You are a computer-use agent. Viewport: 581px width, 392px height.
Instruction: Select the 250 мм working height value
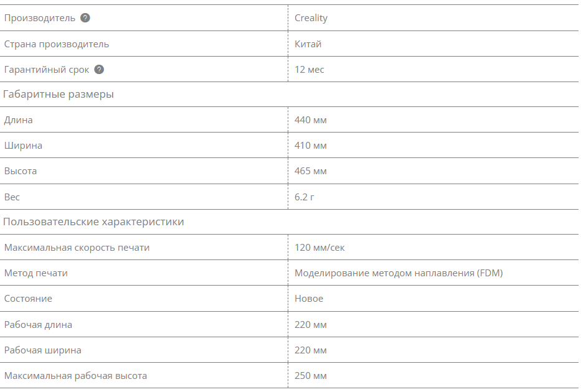coord(310,376)
